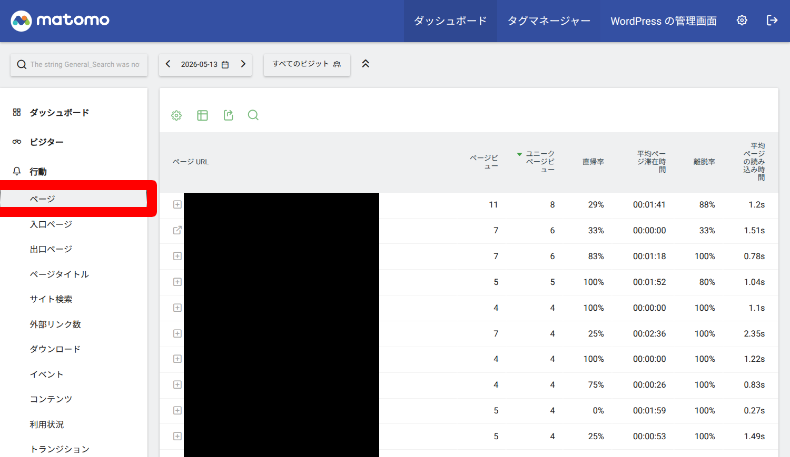
Task: Select サイト検索 in the sidebar
Action: tap(51, 299)
